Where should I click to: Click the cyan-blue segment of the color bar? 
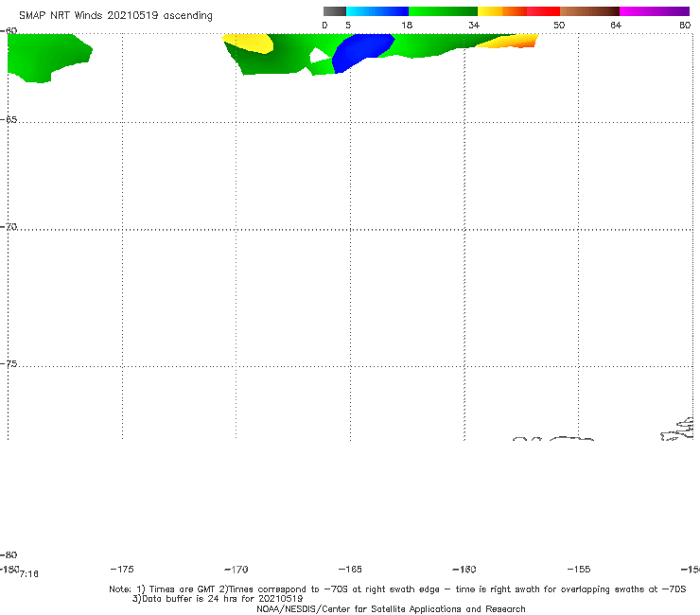click(x=377, y=11)
